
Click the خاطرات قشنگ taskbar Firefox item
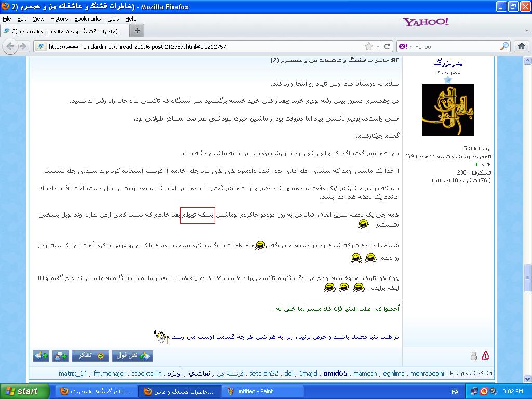pyautogui.click(x=180, y=391)
